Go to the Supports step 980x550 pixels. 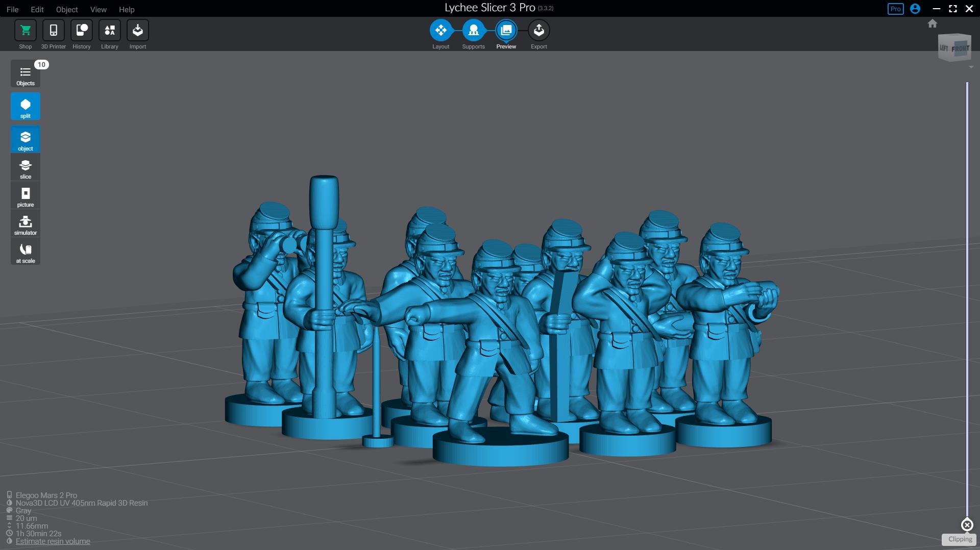(473, 31)
